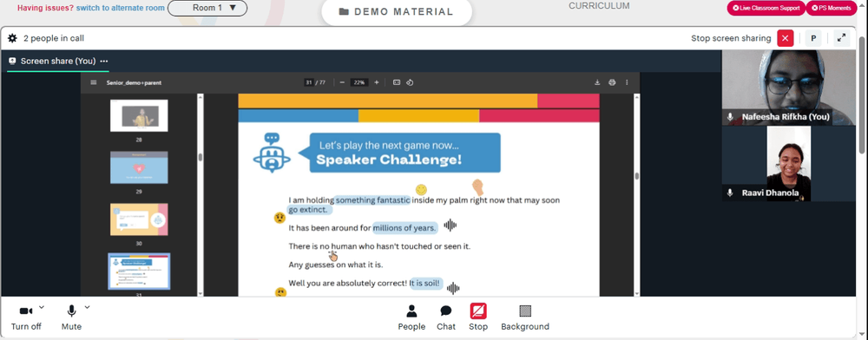
Task: Open DEMO MATERIAL folder button
Action: (x=397, y=11)
